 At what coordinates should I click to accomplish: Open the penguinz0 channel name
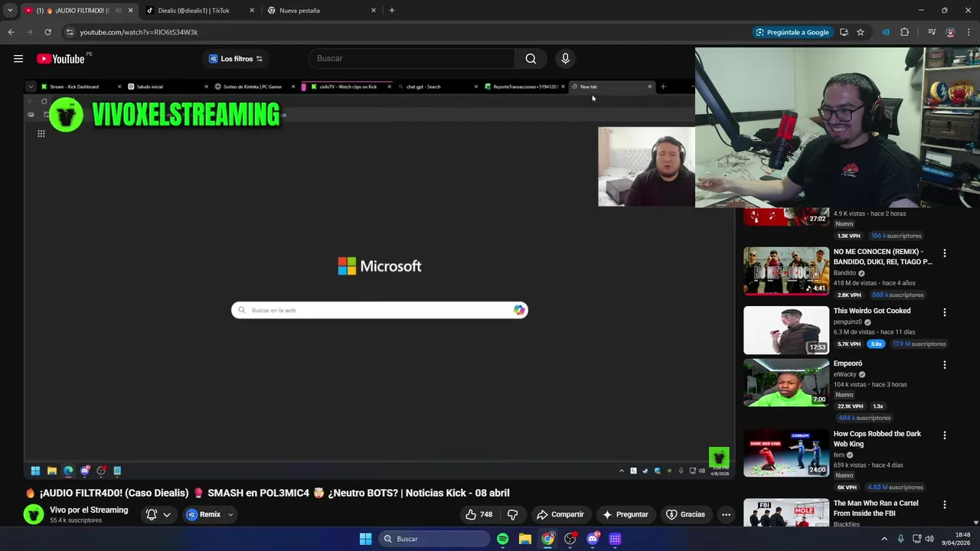click(x=848, y=322)
